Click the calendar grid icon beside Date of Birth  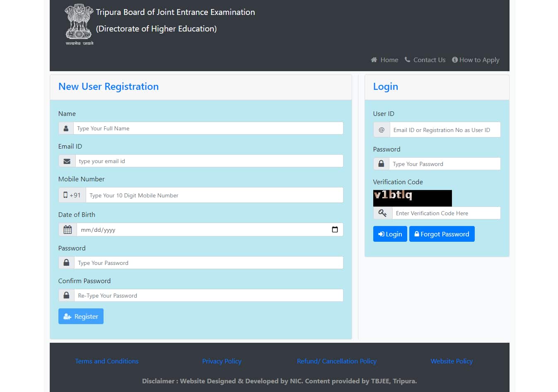click(68, 229)
